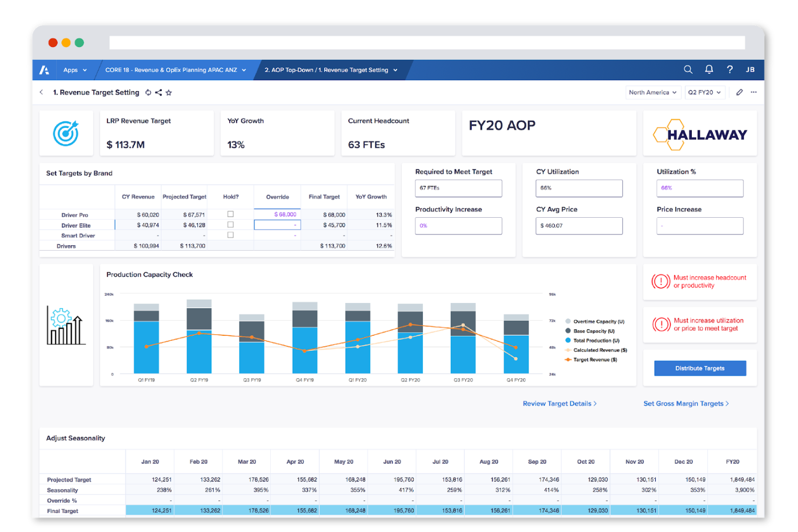The width and height of the screenshot is (798, 532).
Task: Click the share icon next to title
Action: [159, 93]
